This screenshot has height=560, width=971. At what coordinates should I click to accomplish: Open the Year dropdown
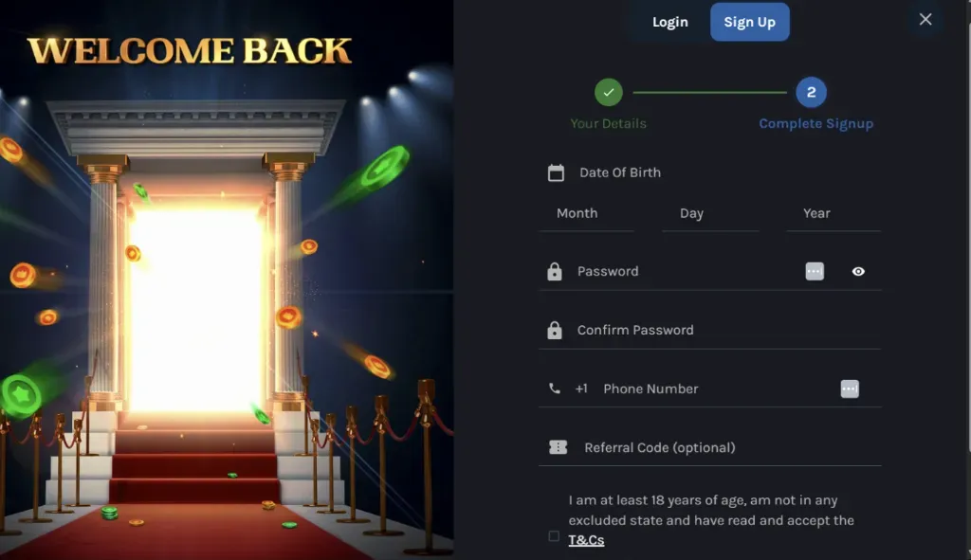[833, 213]
